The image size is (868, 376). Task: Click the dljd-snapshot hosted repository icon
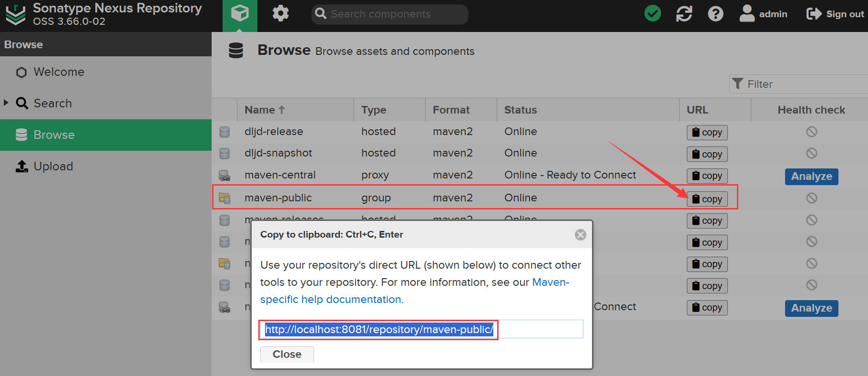click(x=225, y=153)
